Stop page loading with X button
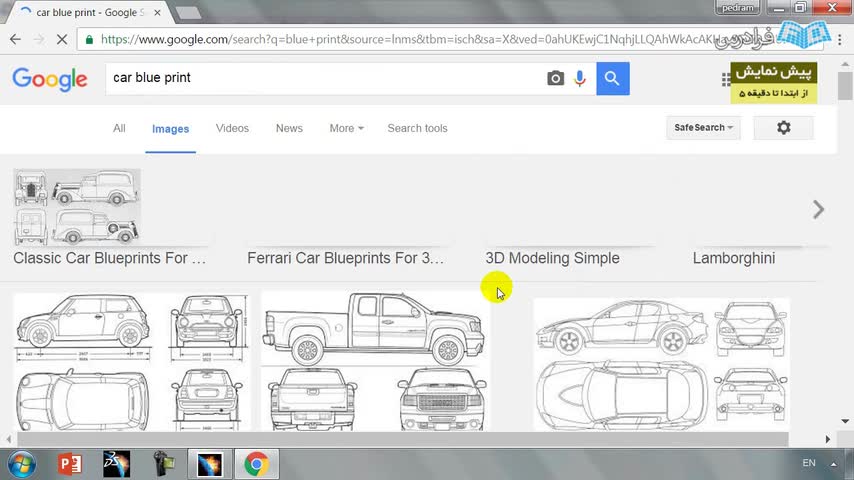 click(x=62, y=39)
